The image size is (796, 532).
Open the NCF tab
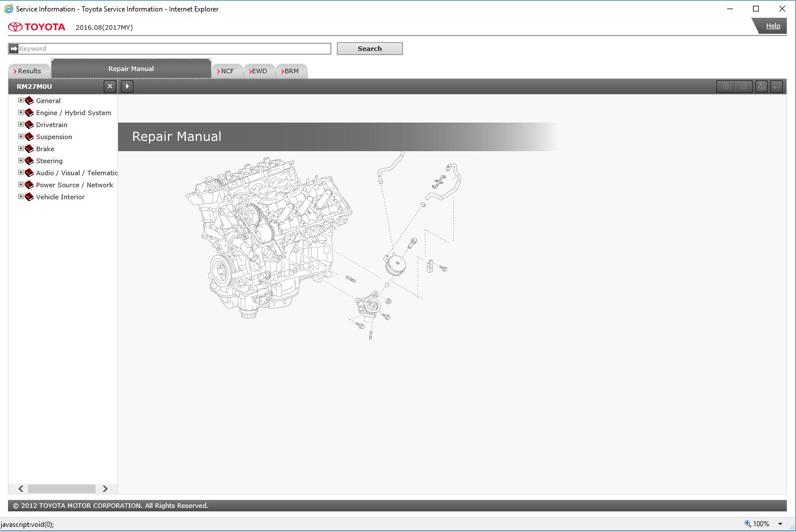(228, 71)
